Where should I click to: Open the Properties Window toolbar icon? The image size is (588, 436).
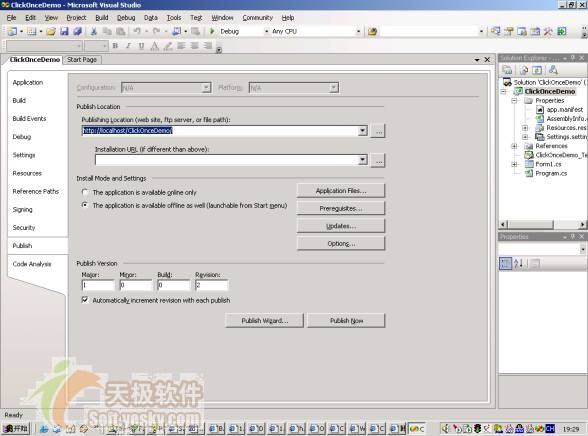pos(508,31)
